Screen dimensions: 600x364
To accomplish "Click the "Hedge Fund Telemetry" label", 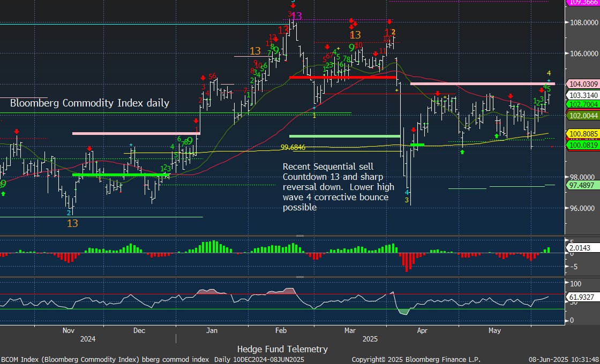I will (x=282, y=348).
